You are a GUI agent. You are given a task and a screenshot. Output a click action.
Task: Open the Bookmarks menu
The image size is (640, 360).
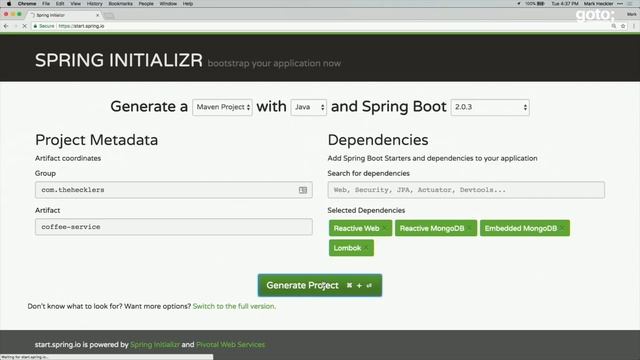click(120, 4)
